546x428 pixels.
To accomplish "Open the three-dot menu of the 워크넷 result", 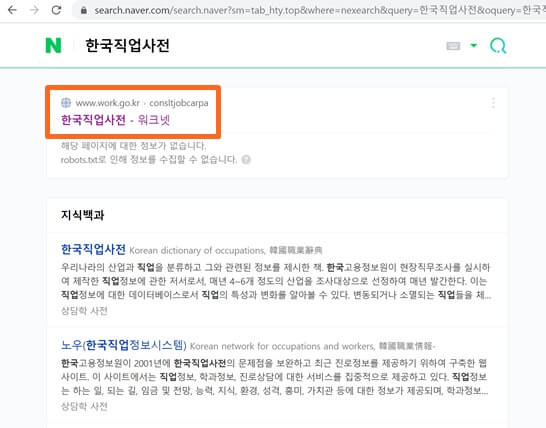I will [493, 103].
